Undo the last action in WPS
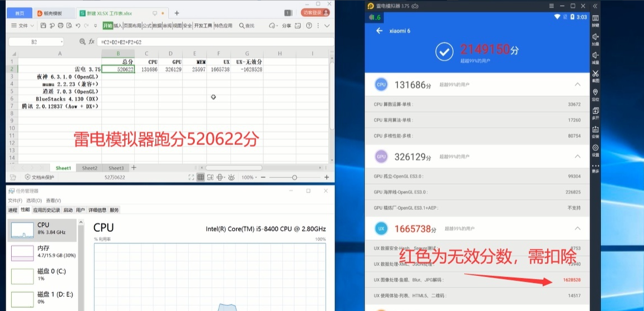The height and width of the screenshot is (311, 644). pyautogui.click(x=77, y=26)
